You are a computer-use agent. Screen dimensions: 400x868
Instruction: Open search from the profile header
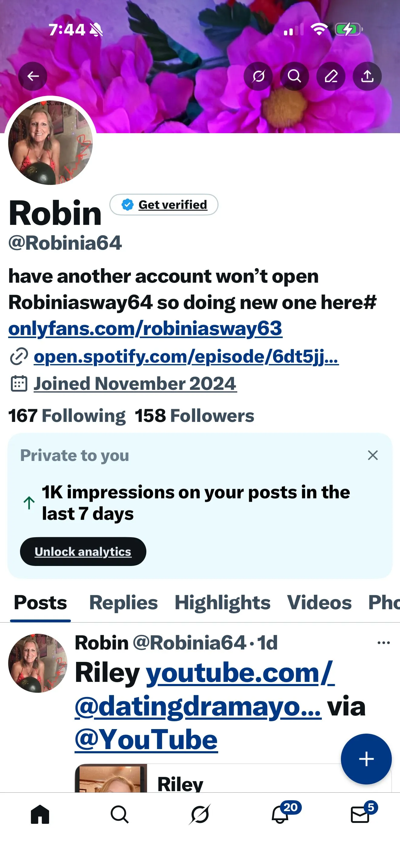click(295, 76)
